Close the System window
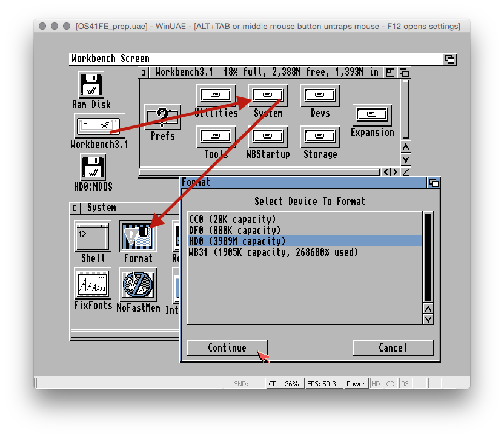 75,208
